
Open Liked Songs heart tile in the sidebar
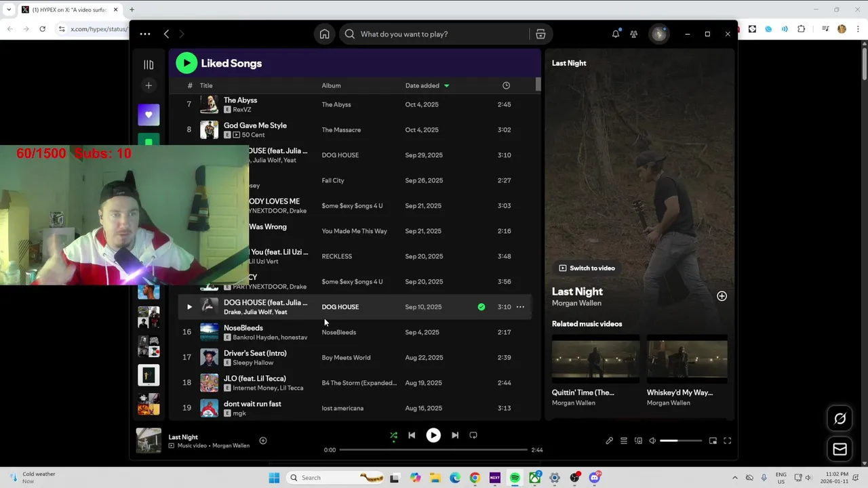[x=149, y=115]
